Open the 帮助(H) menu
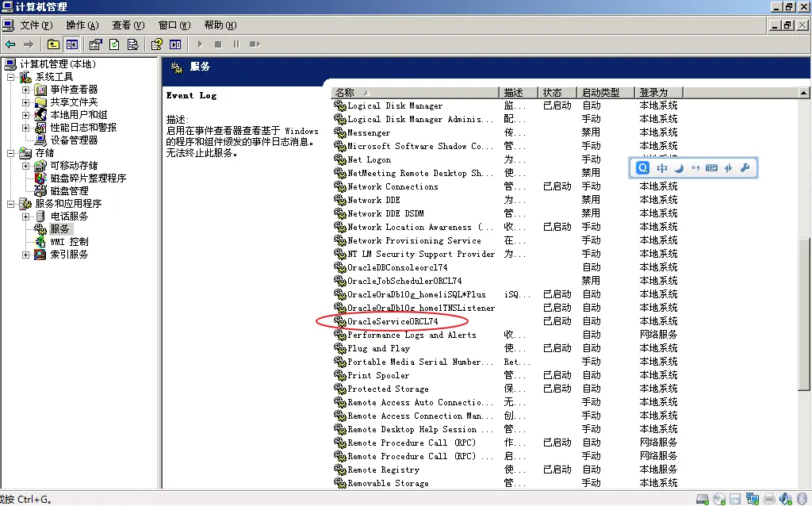This screenshot has height=506, width=812. [220, 25]
